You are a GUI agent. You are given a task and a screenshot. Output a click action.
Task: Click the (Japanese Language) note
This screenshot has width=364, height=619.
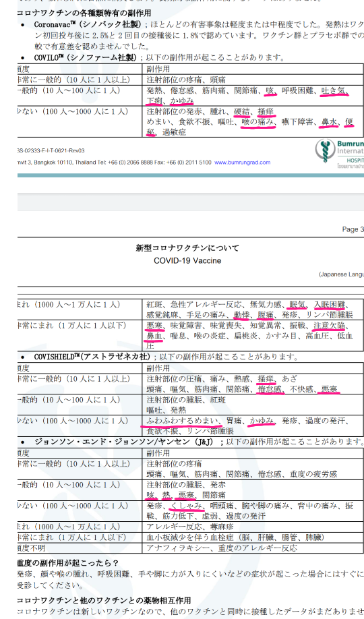[x=342, y=274]
